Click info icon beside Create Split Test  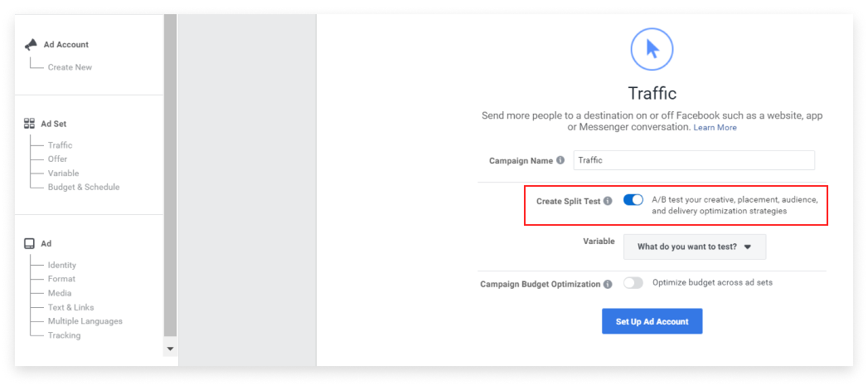point(608,202)
